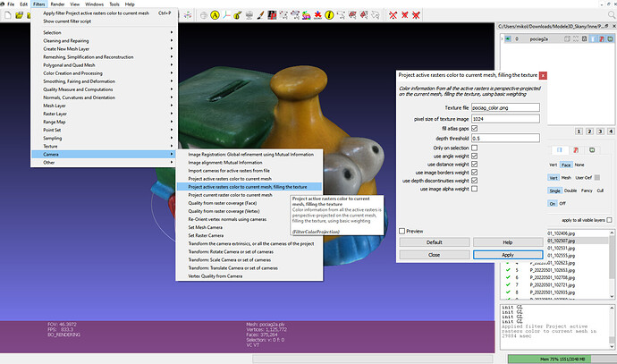617x364 pixels.
Task: Enable the 'Only on selection' checkbox
Action: click(474, 148)
